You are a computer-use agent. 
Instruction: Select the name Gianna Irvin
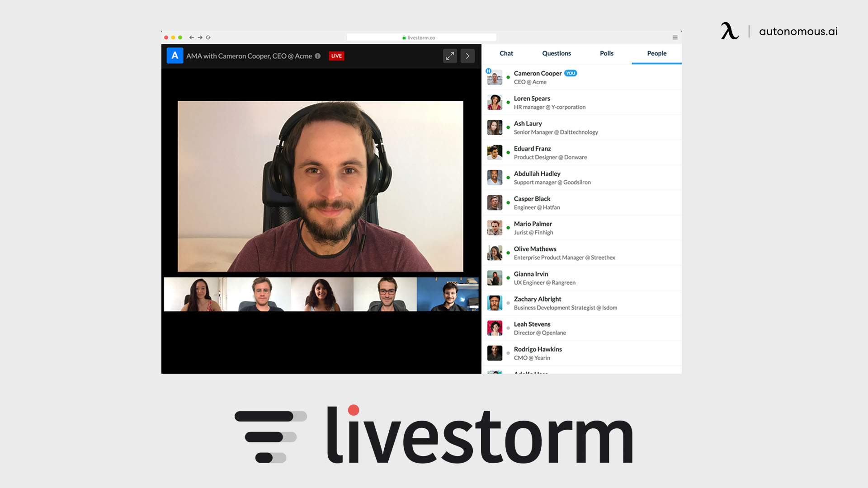coord(531,274)
